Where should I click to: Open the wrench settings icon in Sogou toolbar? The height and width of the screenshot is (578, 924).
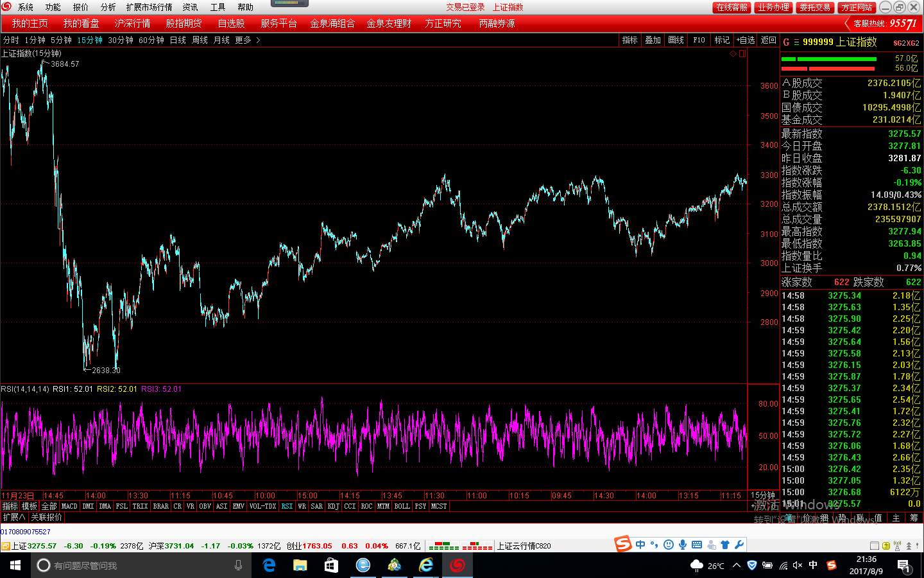[739, 545]
